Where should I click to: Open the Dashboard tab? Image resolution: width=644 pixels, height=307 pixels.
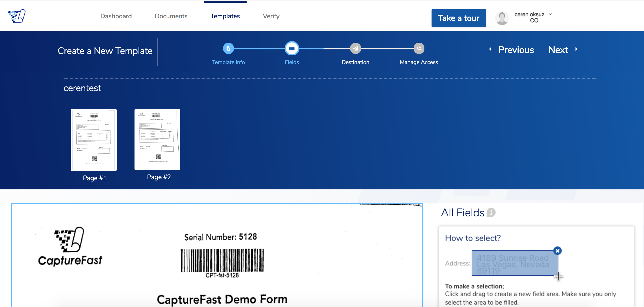click(116, 16)
